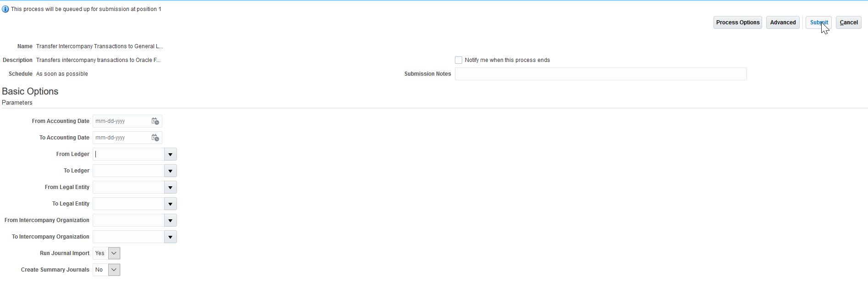Change the Run Journal Import selection

pos(114,253)
